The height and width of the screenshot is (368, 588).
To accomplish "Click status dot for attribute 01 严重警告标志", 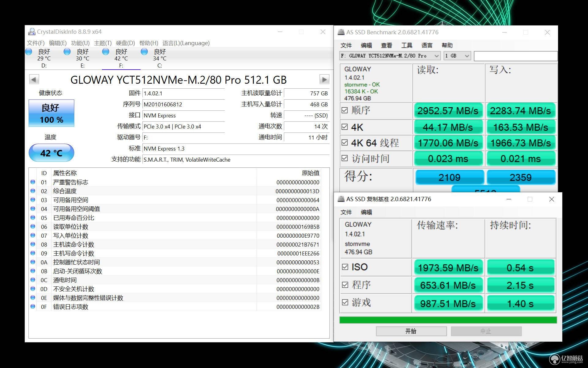I will tap(33, 182).
